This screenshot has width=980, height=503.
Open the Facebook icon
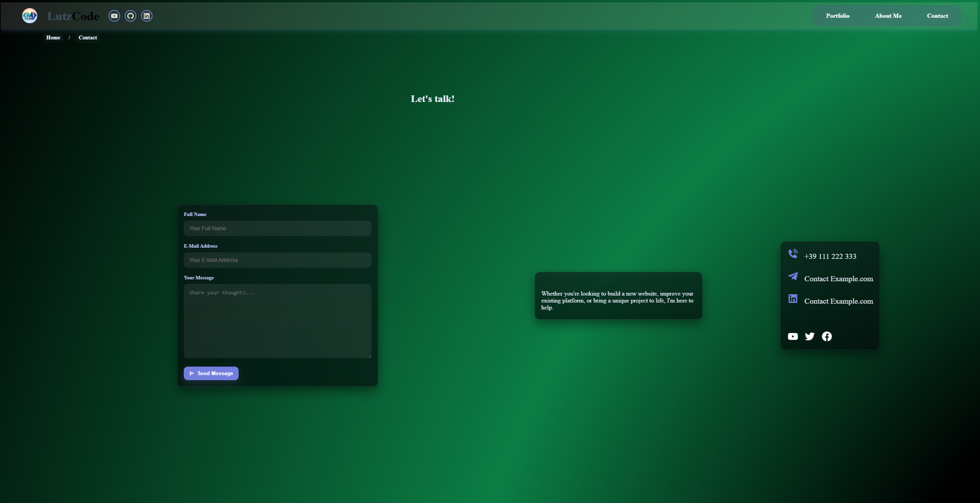tap(827, 336)
